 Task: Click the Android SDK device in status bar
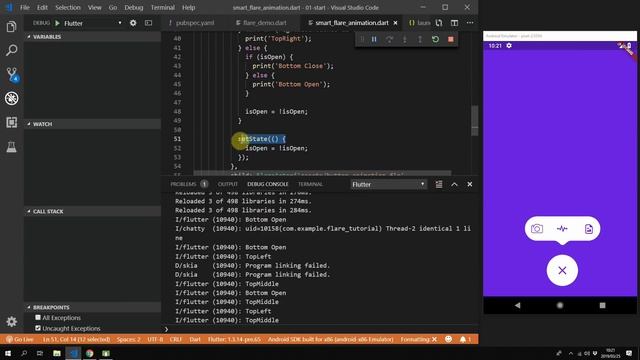(331, 339)
